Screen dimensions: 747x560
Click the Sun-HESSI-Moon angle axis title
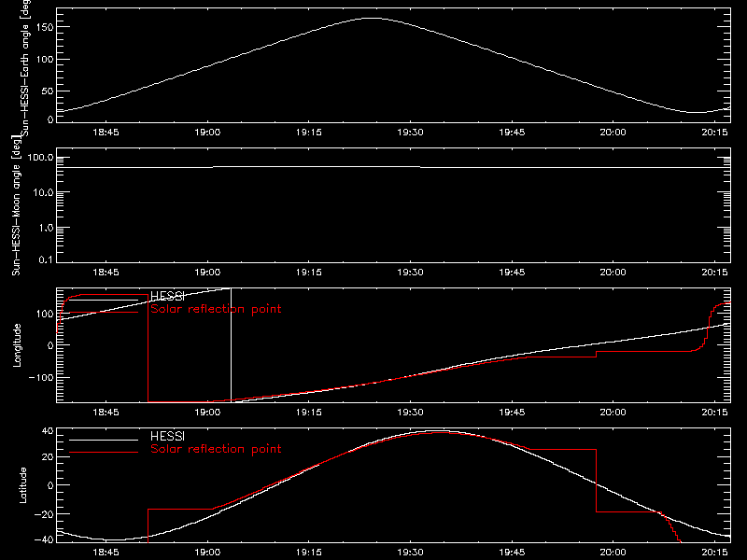click(16, 205)
